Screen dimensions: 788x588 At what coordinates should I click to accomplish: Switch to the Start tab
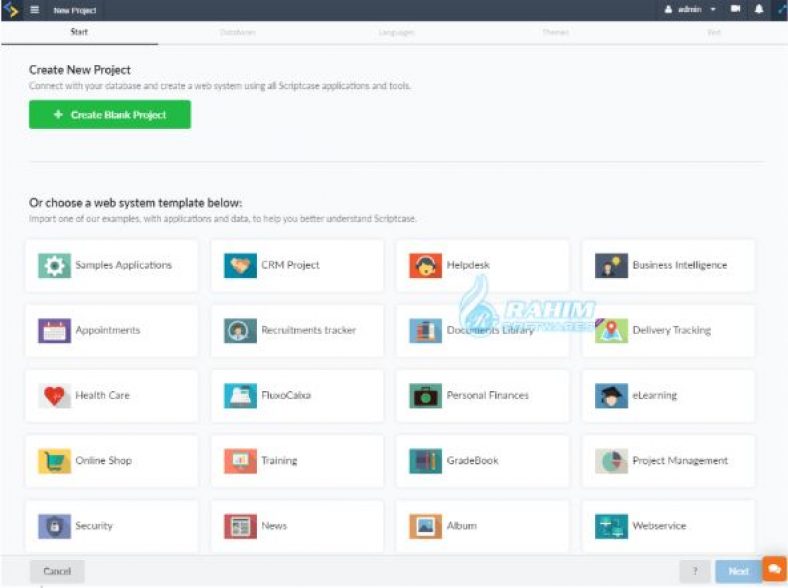(79, 32)
